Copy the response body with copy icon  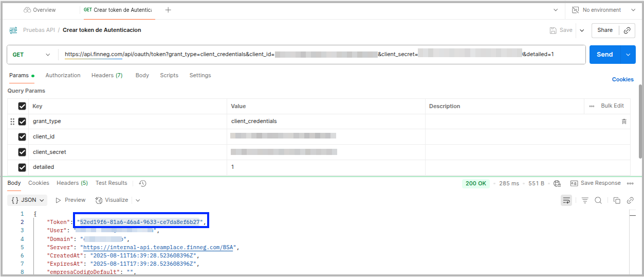coord(617,200)
